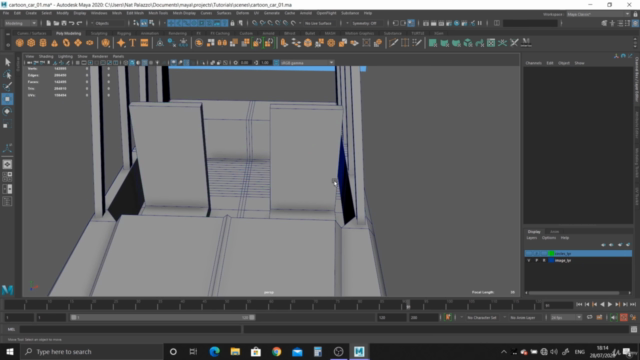The width and height of the screenshot is (640, 360).
Task: Create a polygon torus from the shelf
Action: click(66, 43)
